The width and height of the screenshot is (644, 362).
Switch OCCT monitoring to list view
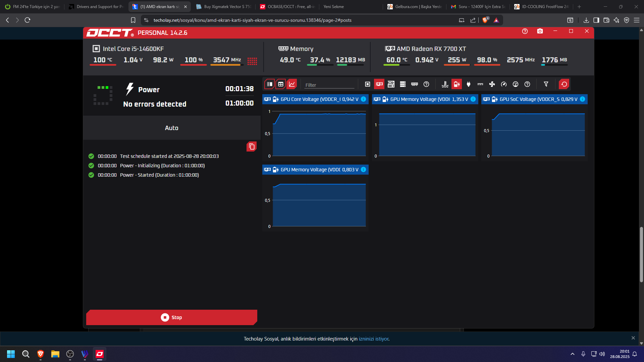point(269,84)
